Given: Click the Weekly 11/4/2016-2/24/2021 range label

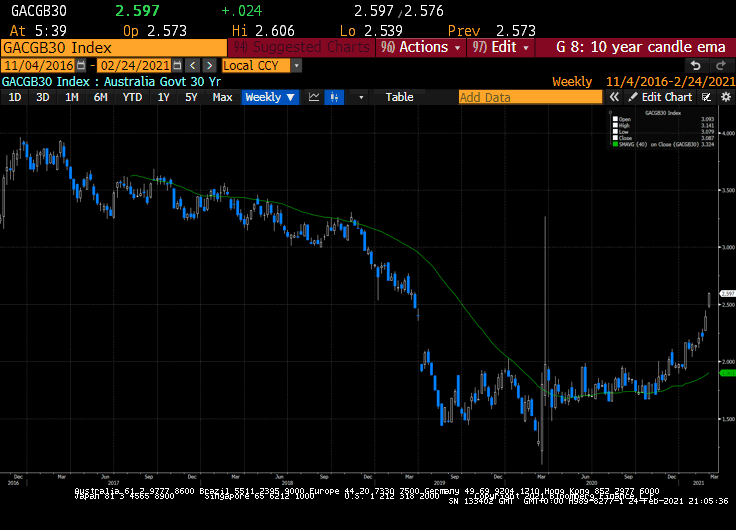Looking at the screenshot, I should coord(644,82).
